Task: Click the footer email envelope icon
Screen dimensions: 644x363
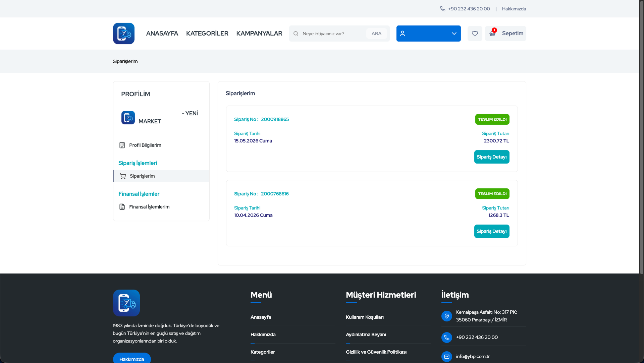Action: coord(447,357)
